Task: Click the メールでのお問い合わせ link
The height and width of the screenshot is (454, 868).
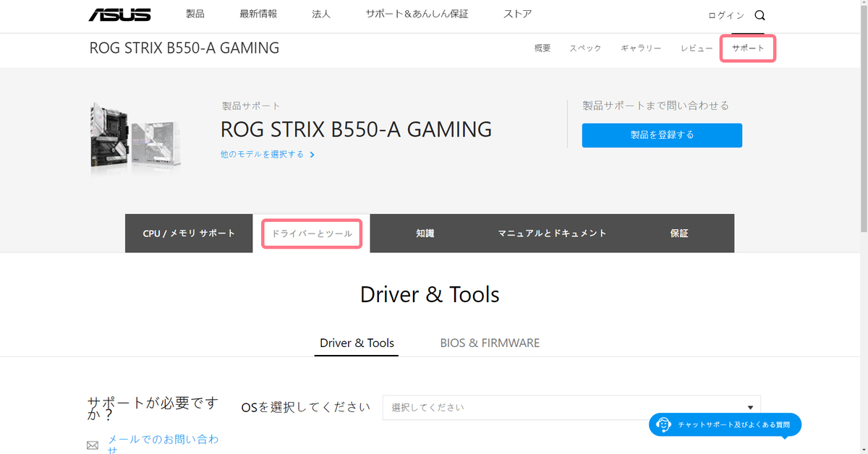Action: [163, 444]
